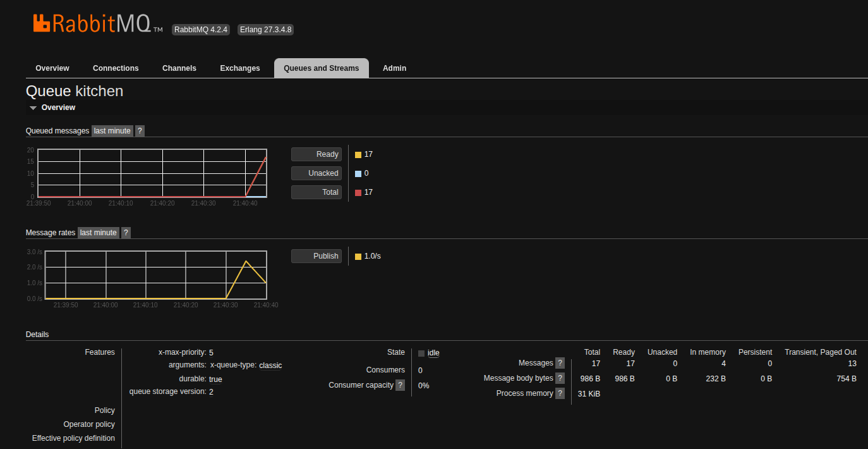The image size is (868, 449).
Task: Toggle the Publish rate series button
Action: pyautogui.click(x=316, y=256)
